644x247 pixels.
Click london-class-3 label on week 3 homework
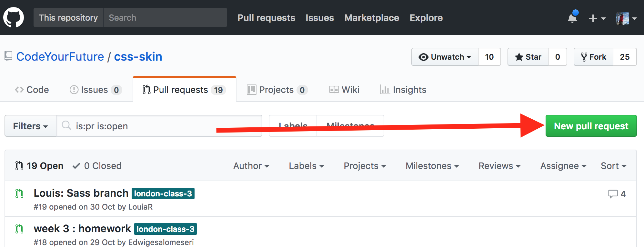(166, 229)
